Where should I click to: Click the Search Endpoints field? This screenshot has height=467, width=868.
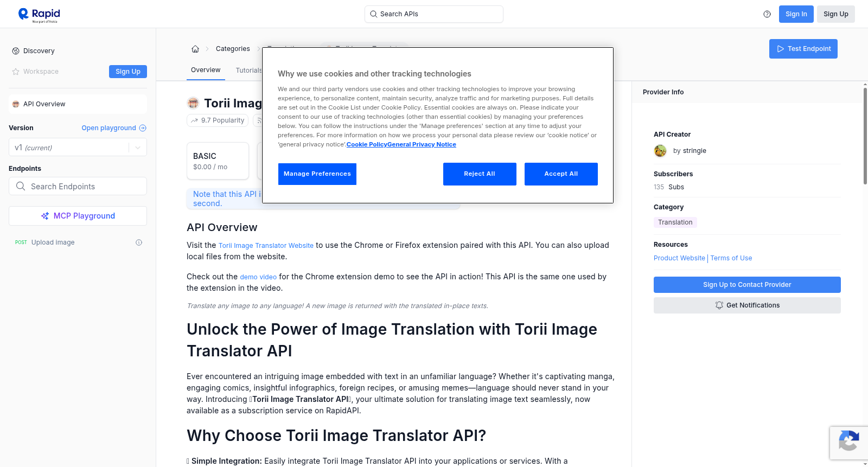coord(78,186)
